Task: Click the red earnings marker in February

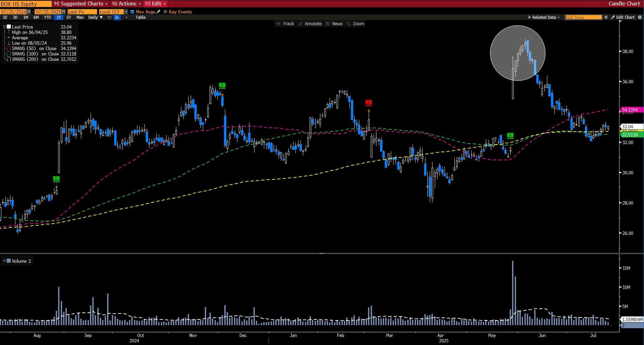Action: click(369, 103)
